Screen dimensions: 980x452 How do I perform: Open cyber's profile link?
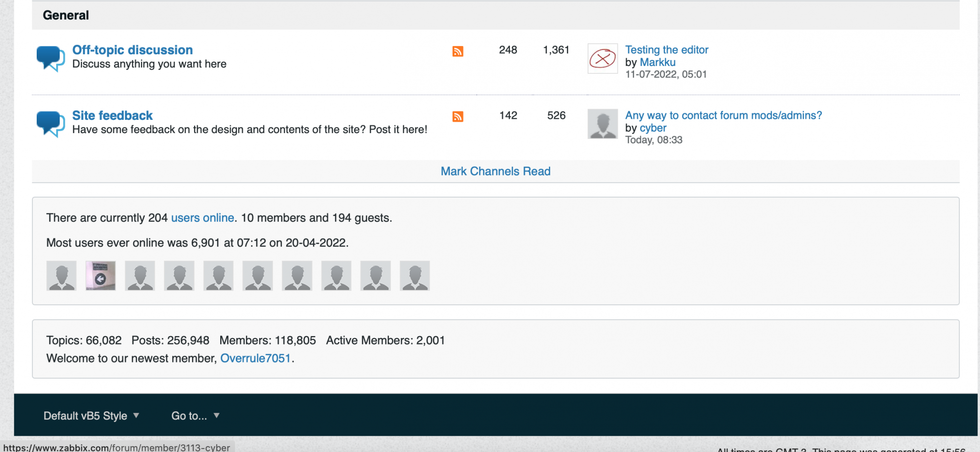coord(653,128)
